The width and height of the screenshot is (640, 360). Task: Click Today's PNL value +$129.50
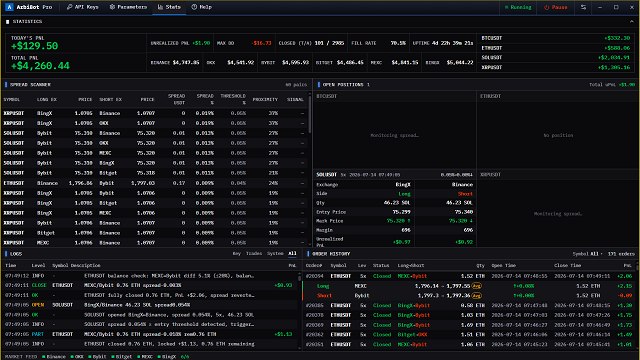(x=34, y=46)
